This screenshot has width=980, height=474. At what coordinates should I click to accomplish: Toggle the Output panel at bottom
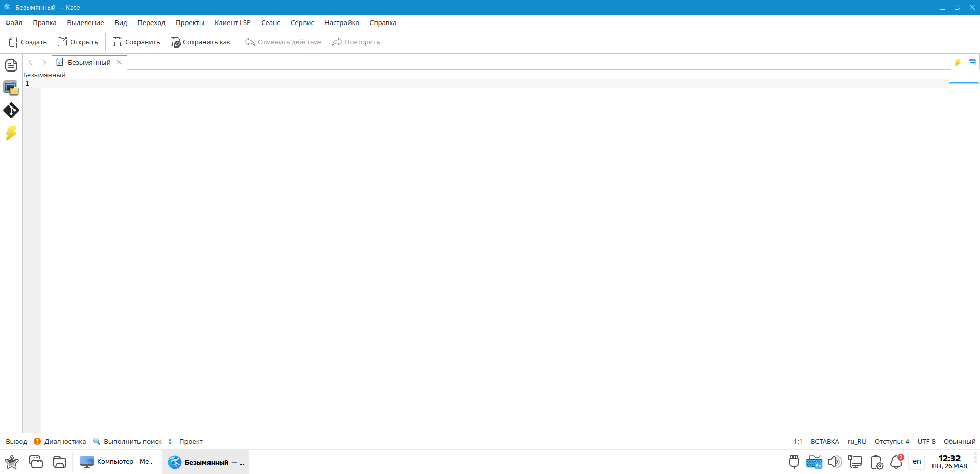pos(16,442)
